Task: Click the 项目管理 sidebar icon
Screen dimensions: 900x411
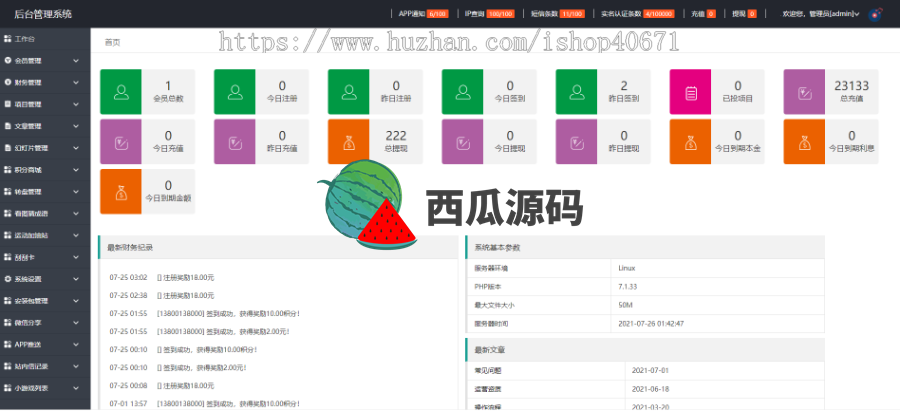Action: click(x=7, y=104)
